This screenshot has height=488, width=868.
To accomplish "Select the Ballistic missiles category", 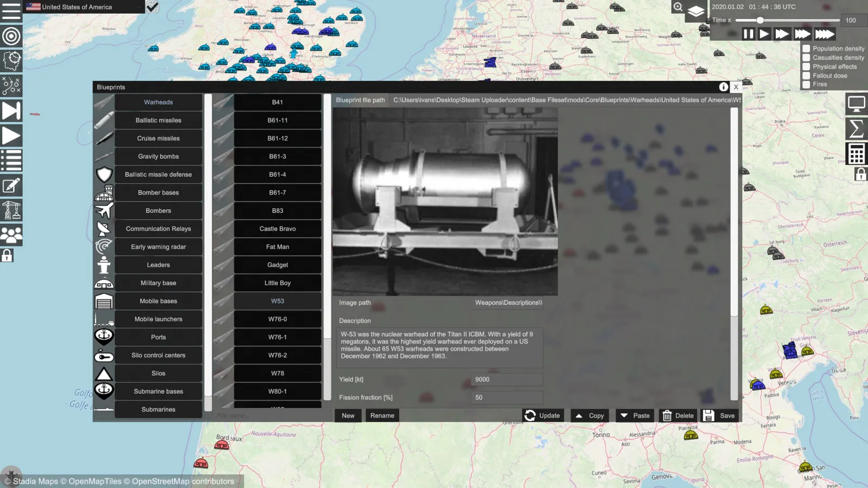I will (158, 120).
